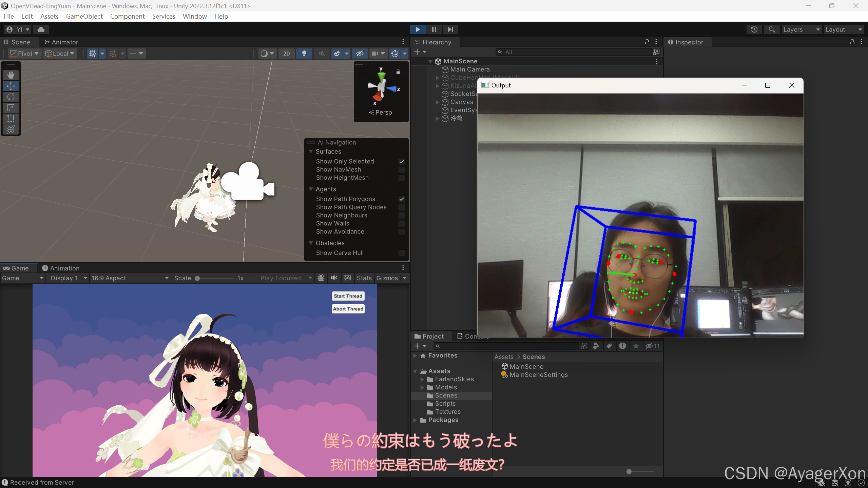Click the Hierarchy search field

(574, 52)
